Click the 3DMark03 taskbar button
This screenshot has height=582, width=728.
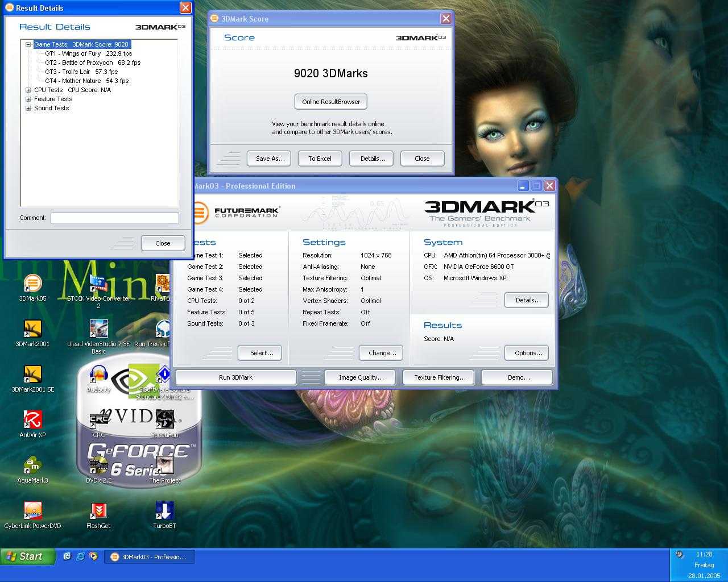(x=150, y=557)
